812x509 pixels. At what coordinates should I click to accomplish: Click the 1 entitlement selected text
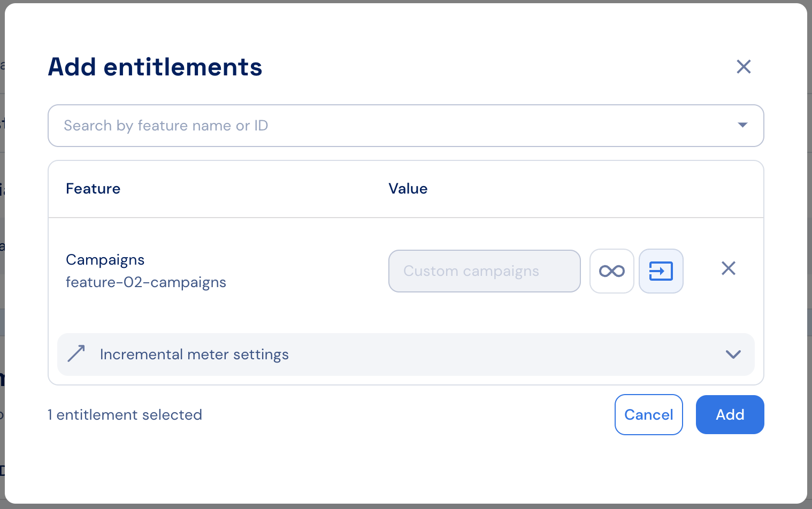click(x=125, y=415)
